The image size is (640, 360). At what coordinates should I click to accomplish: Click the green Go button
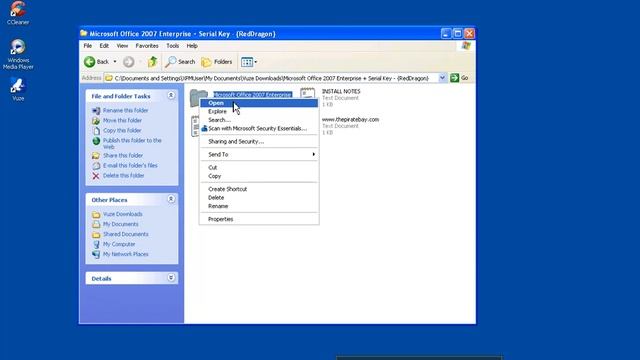(459, 78)
